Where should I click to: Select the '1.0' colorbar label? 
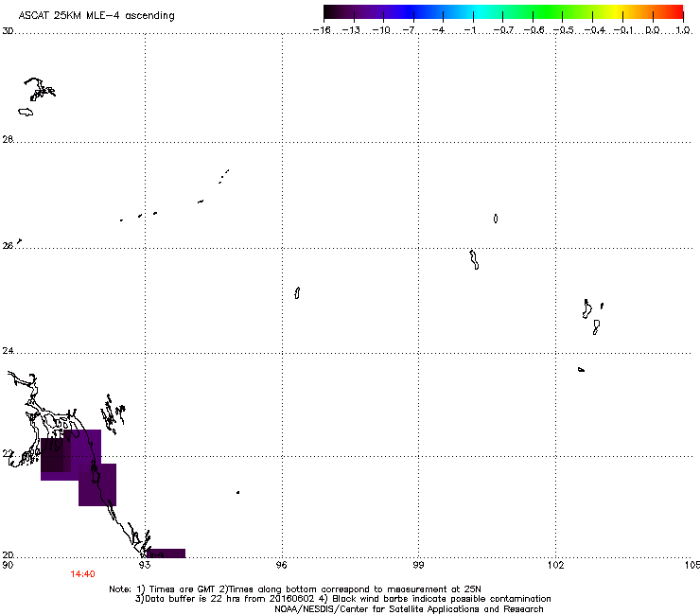[x=683, y=30]
